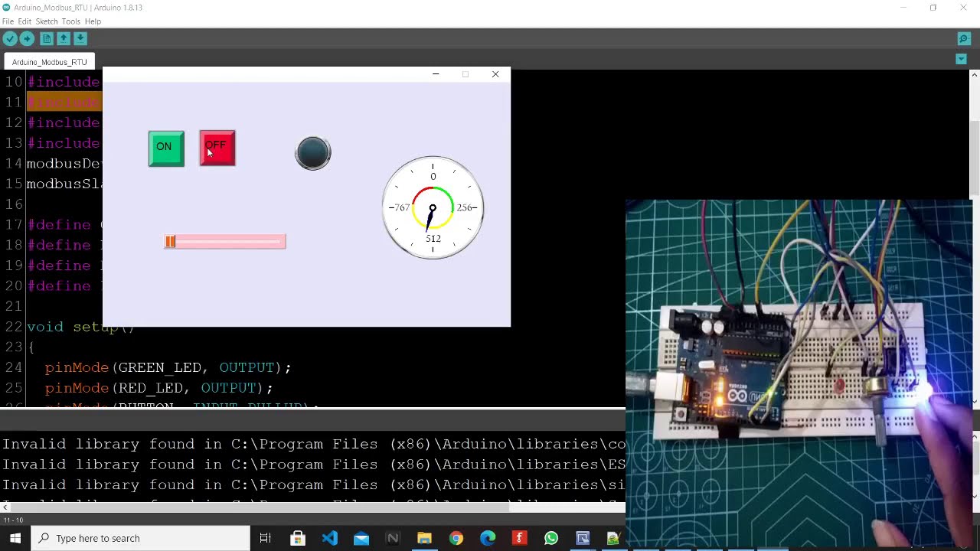The width and height of the screenshot is (980, 551).
Task: Open Microsoft Edge from taskbar
Action: [488, 538]
